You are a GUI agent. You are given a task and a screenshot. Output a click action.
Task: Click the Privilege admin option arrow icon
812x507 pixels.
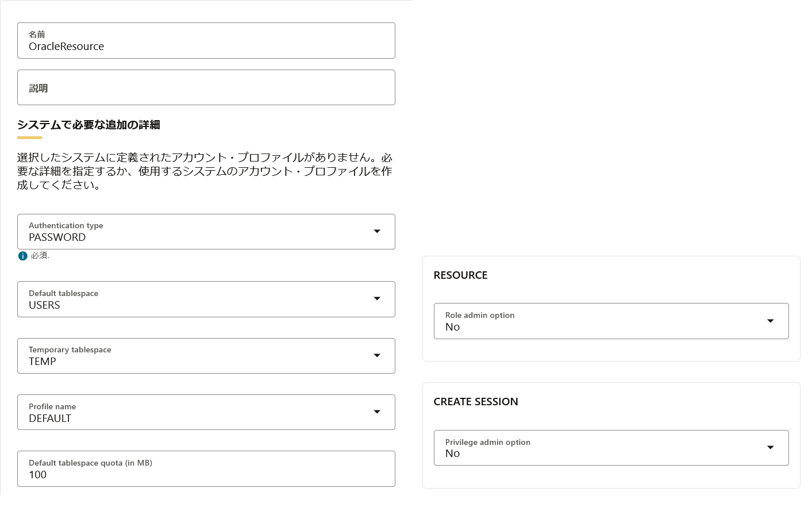pyautogui.click(x=771, y=447)
